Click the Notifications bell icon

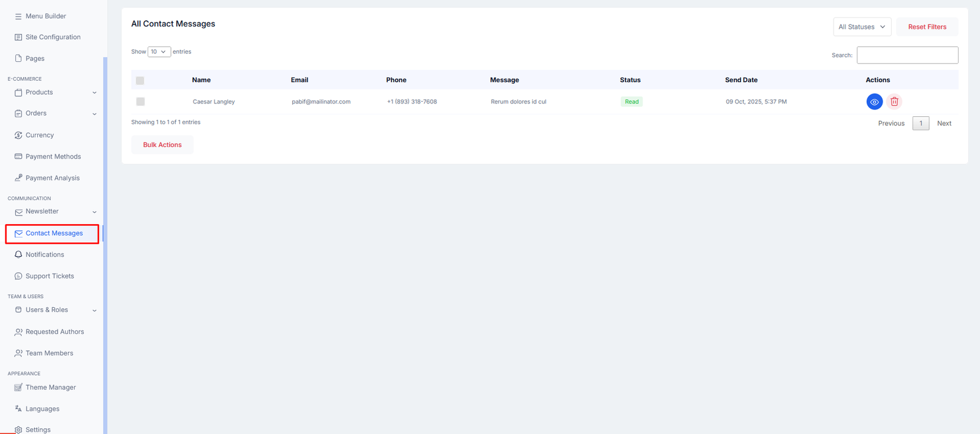18,255
